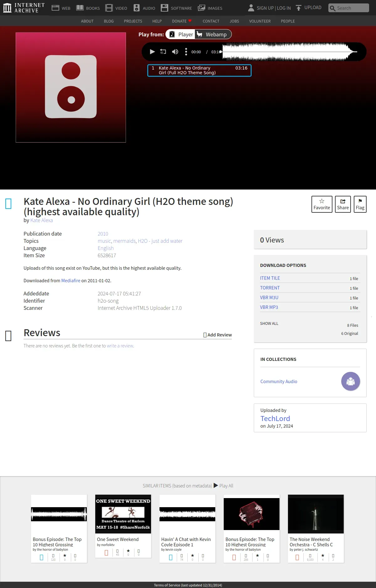Image resolution: width=376 pixels, height=588 pixels.
Task: Click the user avatar icon
Action: point(251,8)
